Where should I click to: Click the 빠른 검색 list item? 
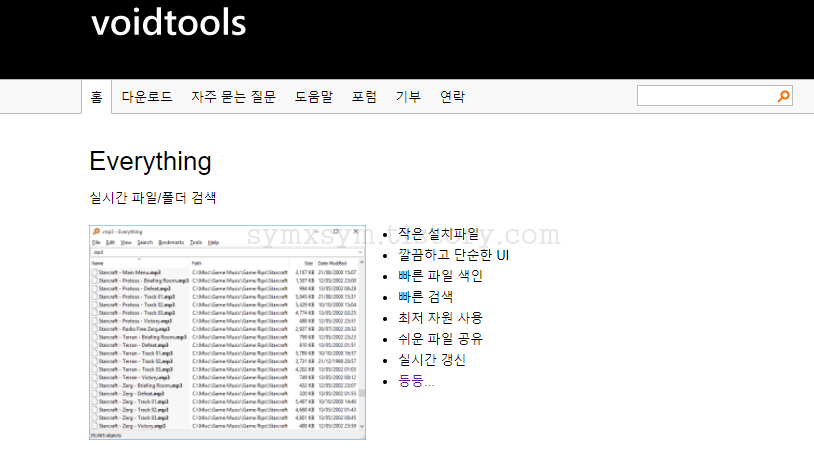tap(426, 297)
